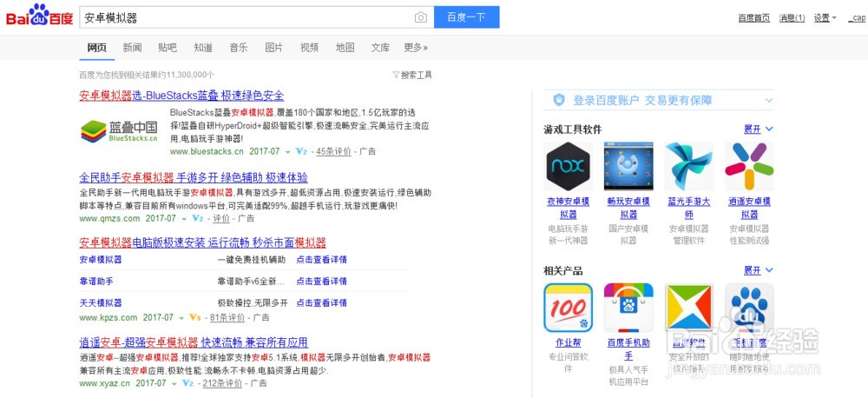Click the funnel icon of 搜索工具

[396, 75]
